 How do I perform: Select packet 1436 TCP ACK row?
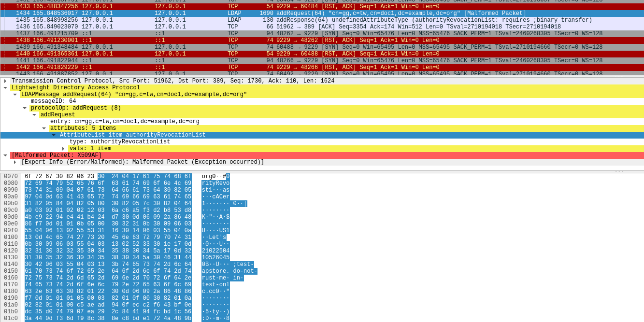click(x=290, y=27)
